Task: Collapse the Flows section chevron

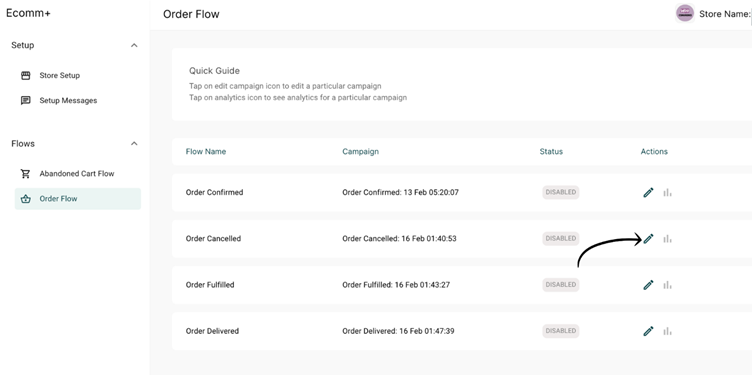Action: click(x=134, y=143)
